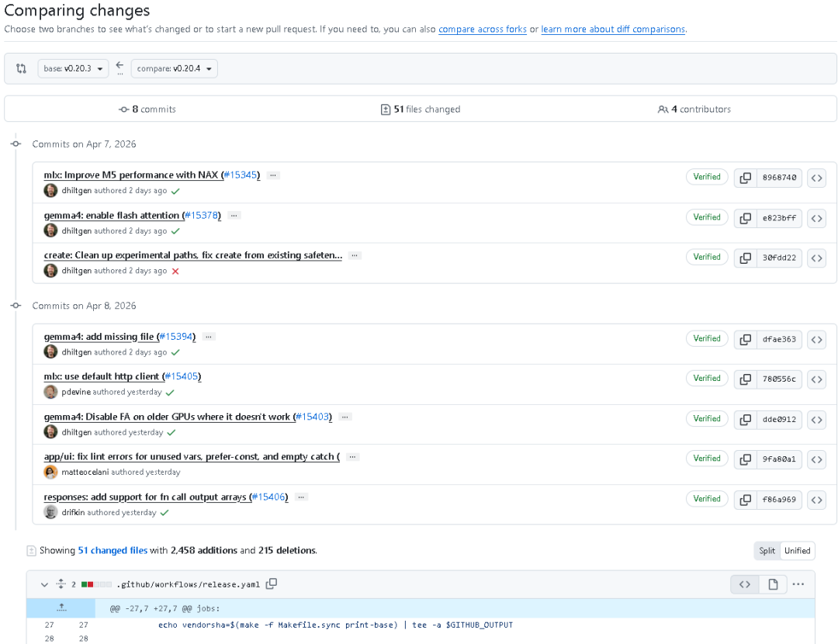Click failed status X on create commit
Screen dimensions: 838x644
[175, 271]
